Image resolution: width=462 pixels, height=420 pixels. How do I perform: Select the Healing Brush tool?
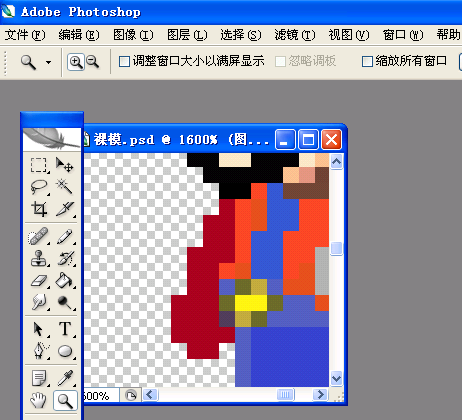(39, 236)
